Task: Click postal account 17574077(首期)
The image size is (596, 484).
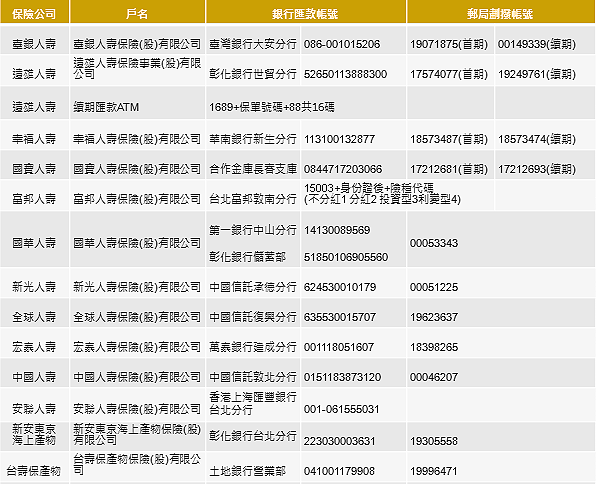Action: 449,74
